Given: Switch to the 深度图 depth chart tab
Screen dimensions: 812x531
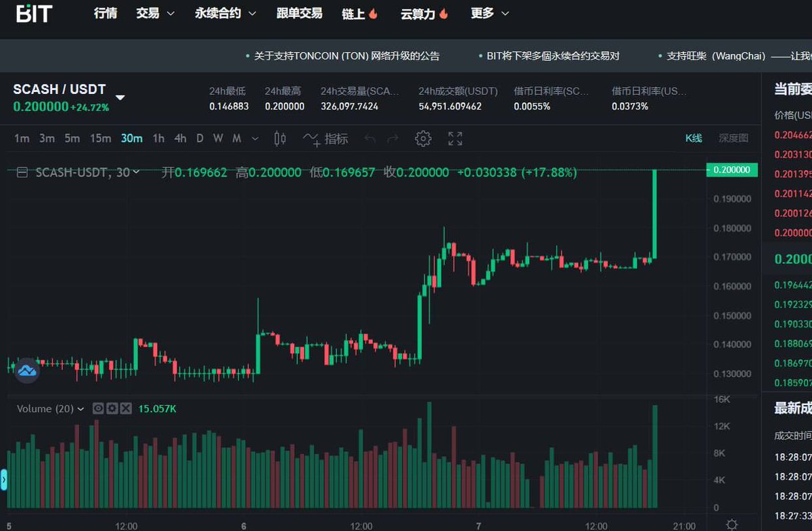Looking at the screenshot, I should 734,138.
